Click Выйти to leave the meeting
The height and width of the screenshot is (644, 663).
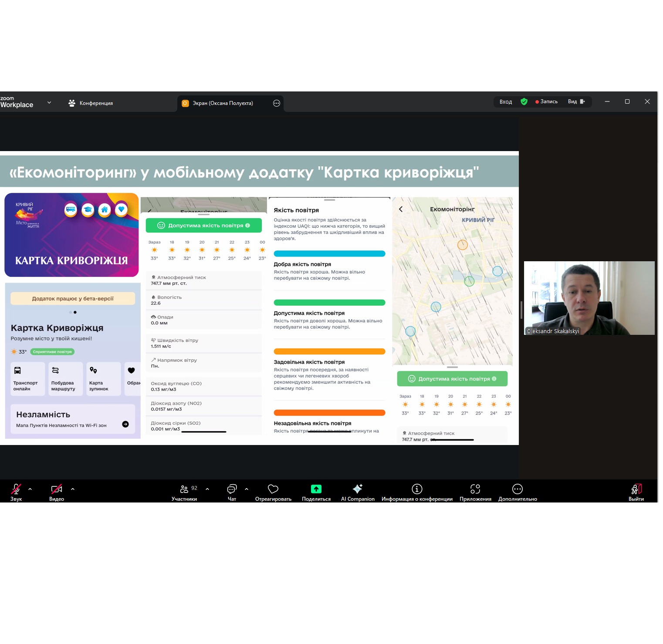636,489
